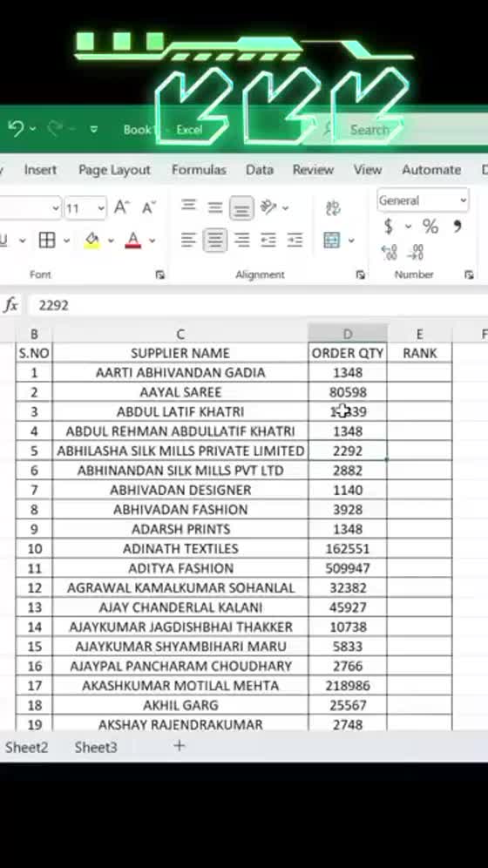Screen dimensions: 488x868
Task: Add a new sheet with plus button
Action: (x=180, y=746)
